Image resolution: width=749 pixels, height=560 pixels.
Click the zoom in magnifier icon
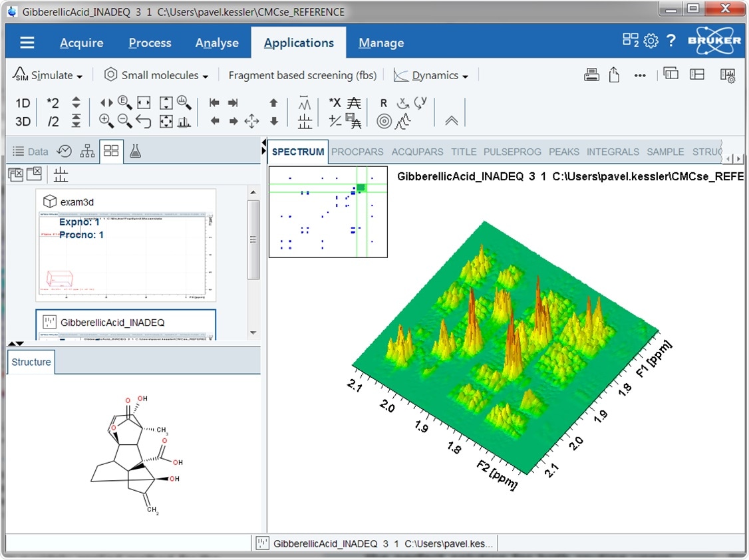point(106,121)
